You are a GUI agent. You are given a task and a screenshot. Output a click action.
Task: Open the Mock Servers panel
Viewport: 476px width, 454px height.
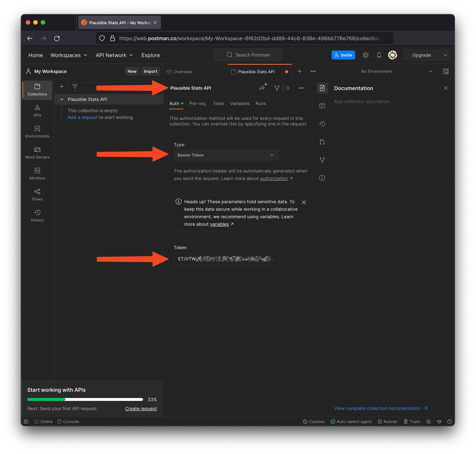point(37,152)
